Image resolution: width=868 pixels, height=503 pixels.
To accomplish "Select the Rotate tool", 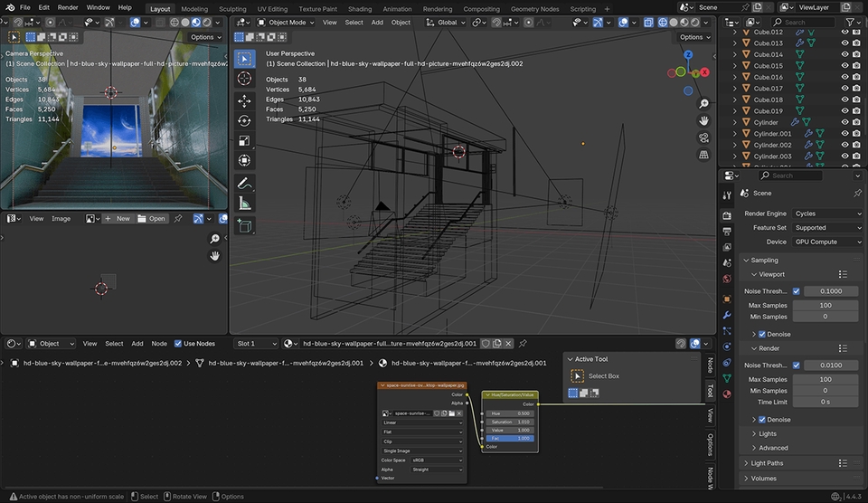I will 244,120.
